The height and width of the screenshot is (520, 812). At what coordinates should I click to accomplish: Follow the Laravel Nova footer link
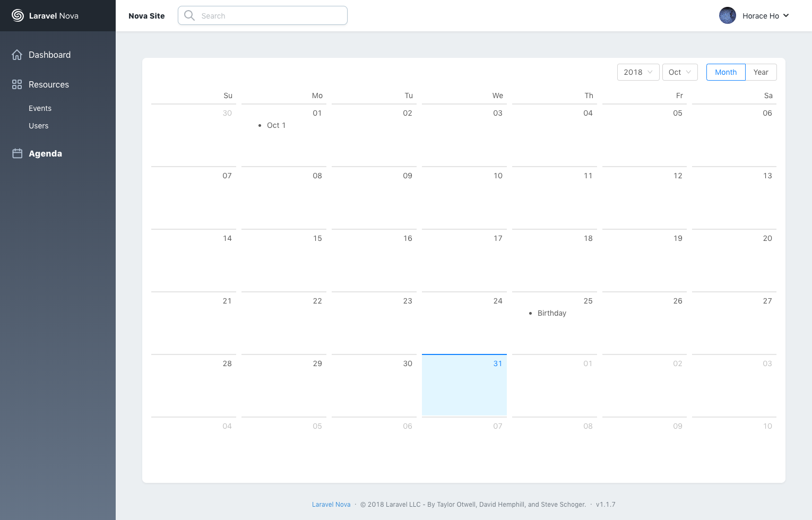point(331,505)
